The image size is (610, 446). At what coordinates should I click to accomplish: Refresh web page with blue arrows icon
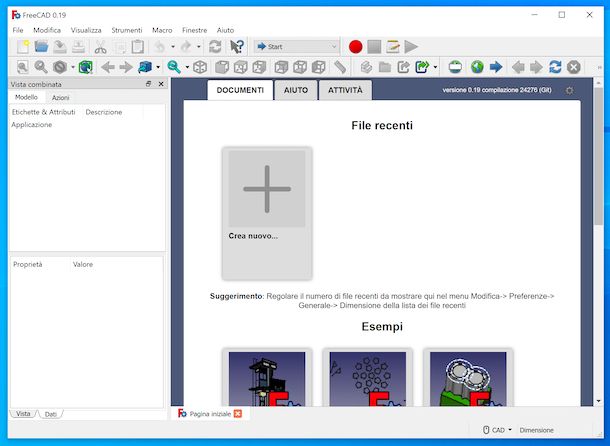pyautogui.click(x=555, y=67)
